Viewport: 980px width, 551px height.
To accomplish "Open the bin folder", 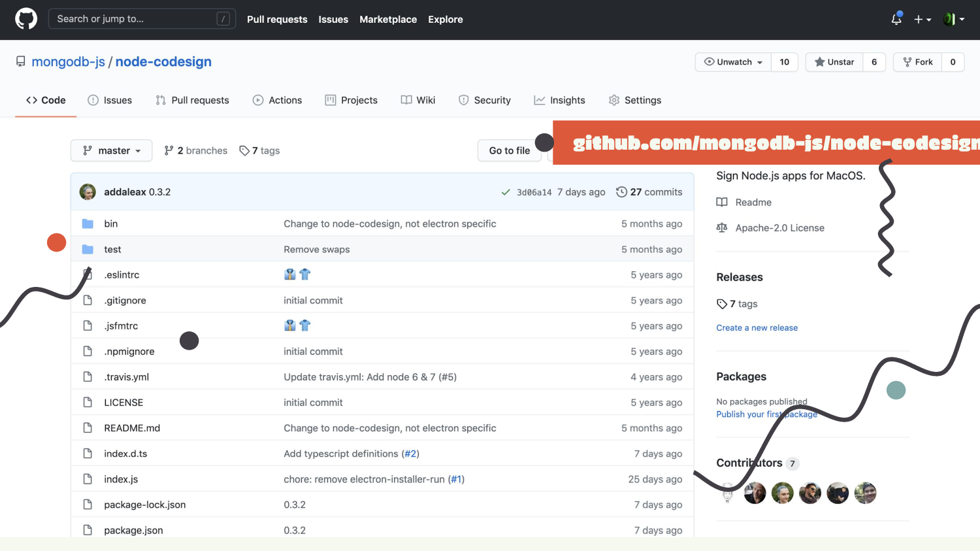I will click(111, 224).
